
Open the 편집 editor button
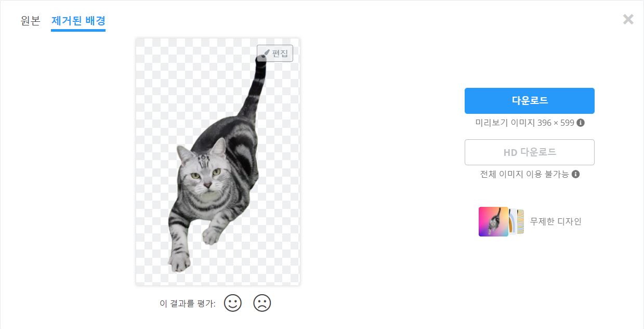click(275, 53)
